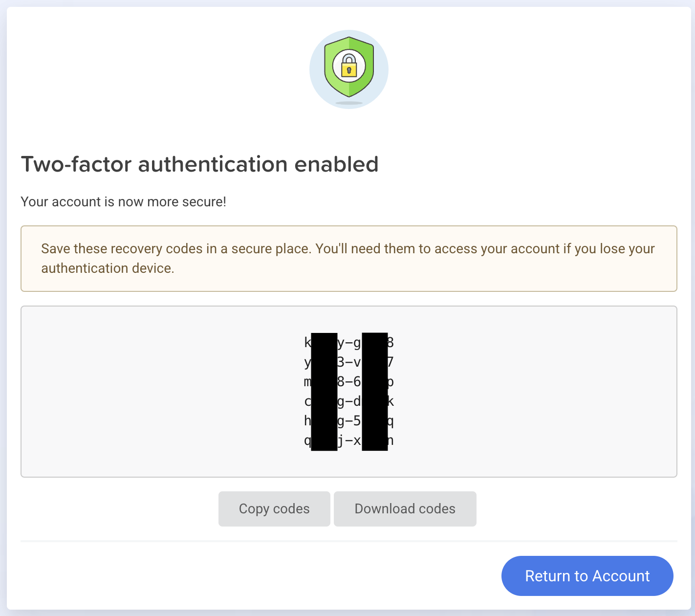Click the yellow padlock inside the shield
695x616 pixels.
pos(349,67)
